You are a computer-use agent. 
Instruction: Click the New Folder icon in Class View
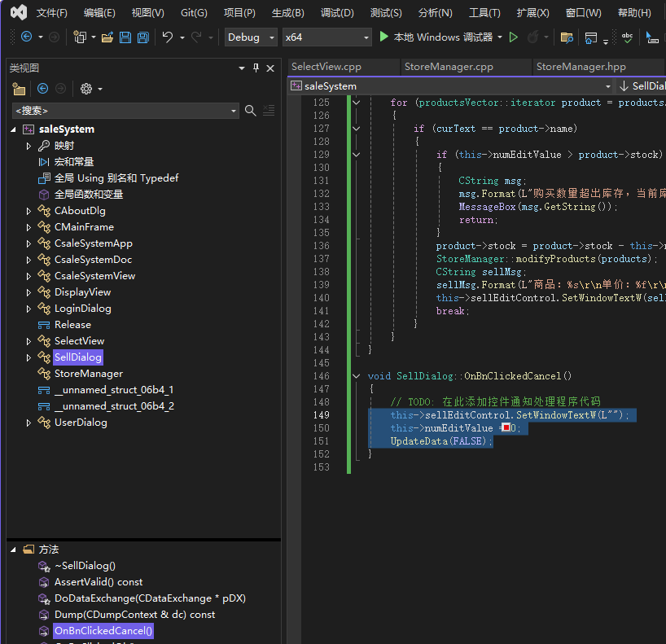[20, 89]
